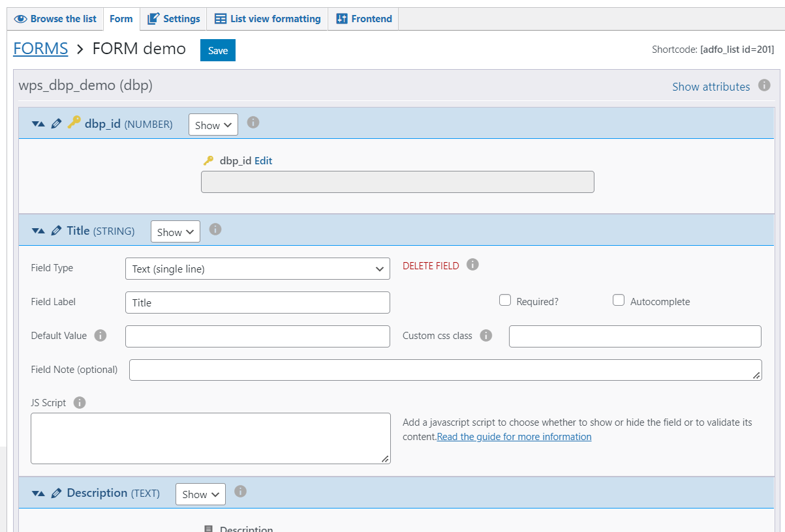Enable the Autocomplete checkbox
Image resolution: width=785 pixels, height=532 pixels.
(x=619, y=300)
